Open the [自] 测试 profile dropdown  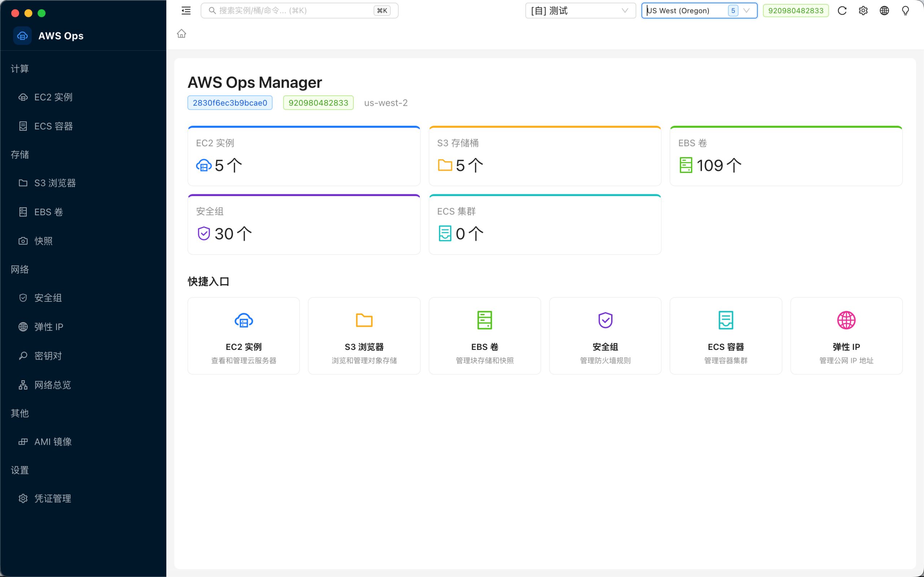click(580, 11)
